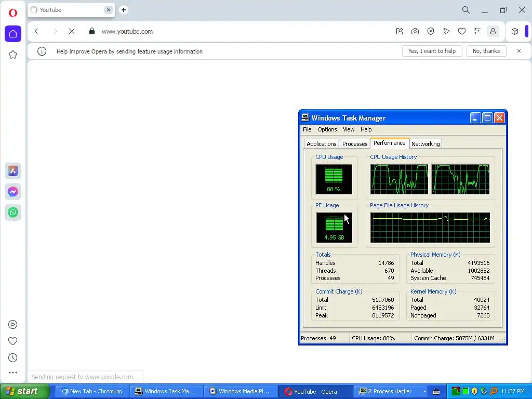Add bookmark with heart icon in address bar
The image size is (532, 399).
[x=462, y=31]
